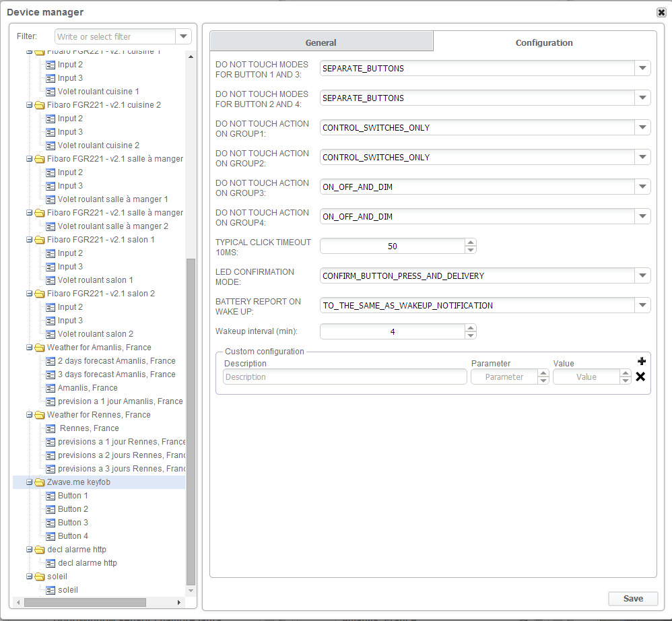672x621 pixels.
Task: Click the custom Description input field
Action: coord(345,377)
